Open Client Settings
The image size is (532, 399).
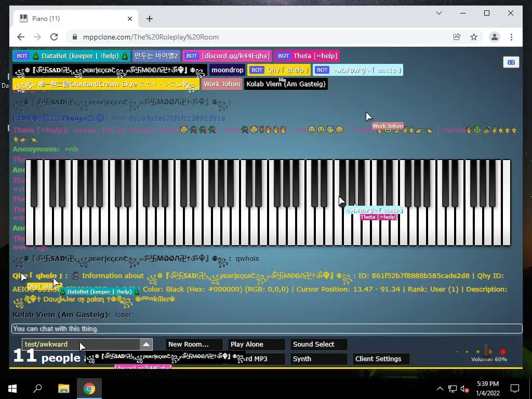(x=381, y=358)
